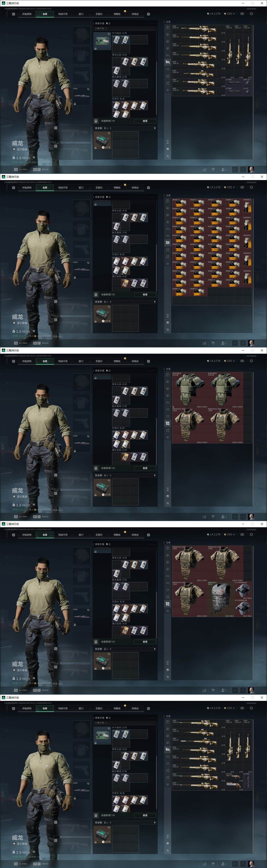Four-vests window: swap icon on safe box
This screenshot has width=267, height=868.
pyautogui.click(x=109, y=480)
